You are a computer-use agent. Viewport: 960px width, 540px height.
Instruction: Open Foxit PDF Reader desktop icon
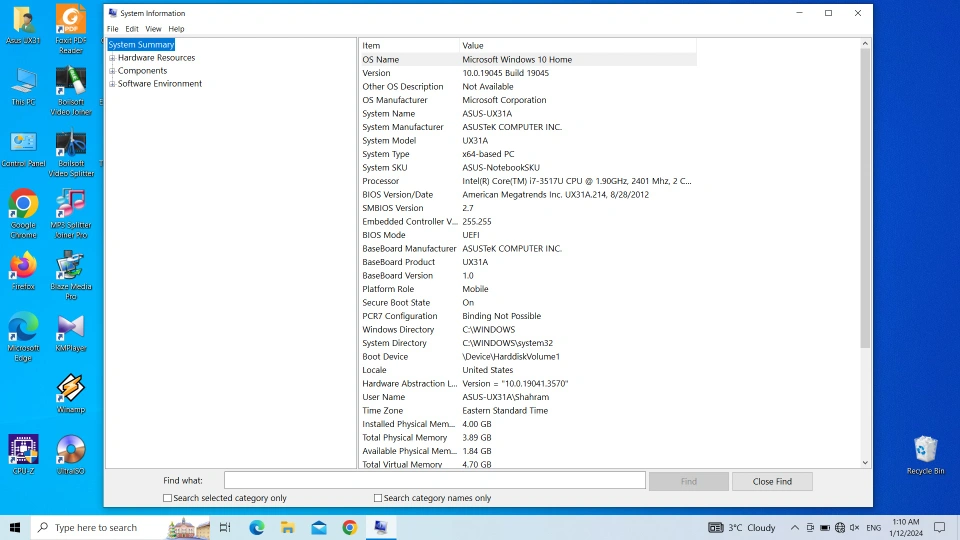pyautogui.click(x=71, y=29)
